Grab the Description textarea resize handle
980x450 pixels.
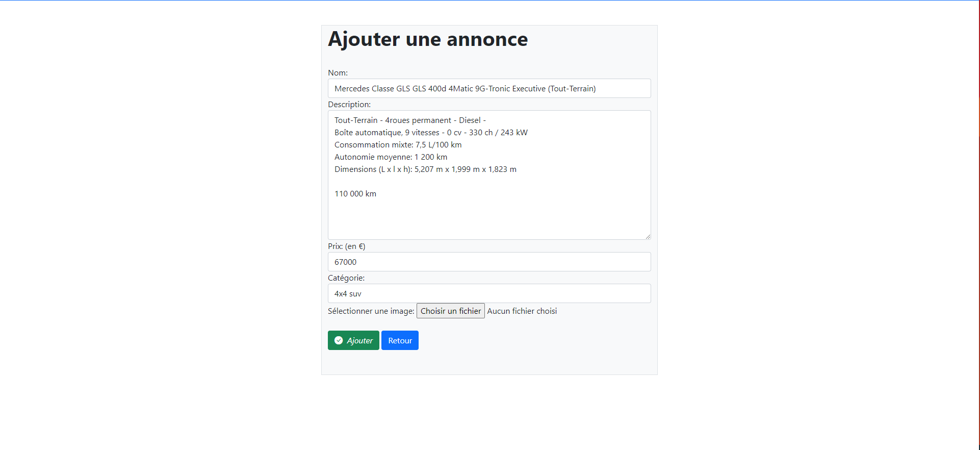pyautogui.click(x=648, y=236)
